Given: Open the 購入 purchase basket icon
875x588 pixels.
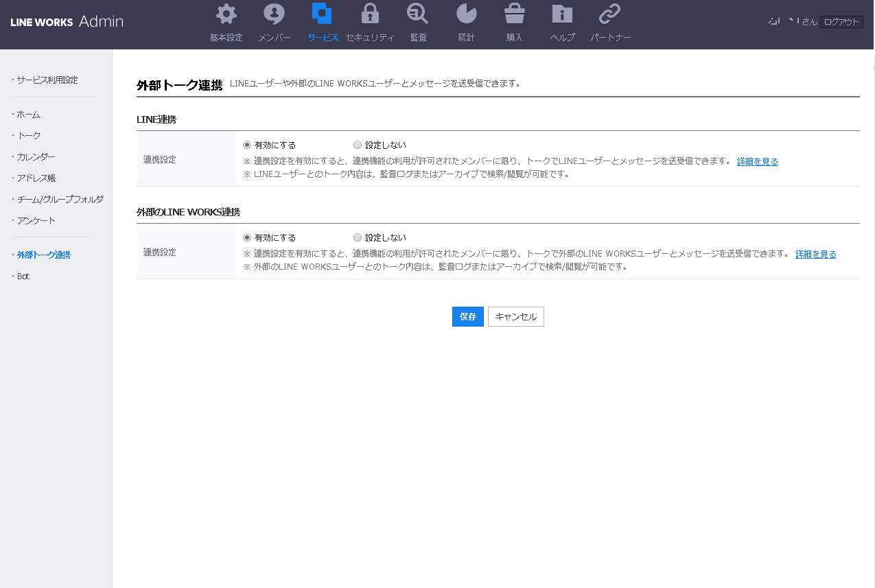Looking at the screenshot, I should 514,14.
